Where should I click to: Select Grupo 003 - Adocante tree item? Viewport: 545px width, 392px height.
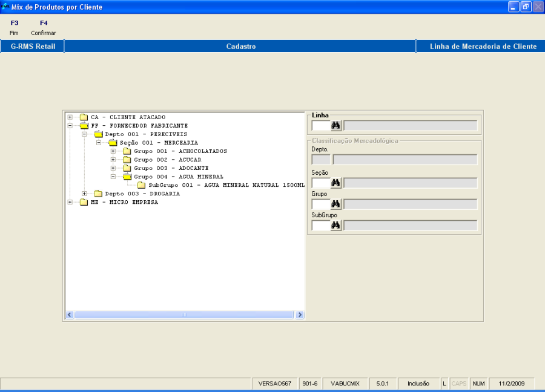(171, 168)
